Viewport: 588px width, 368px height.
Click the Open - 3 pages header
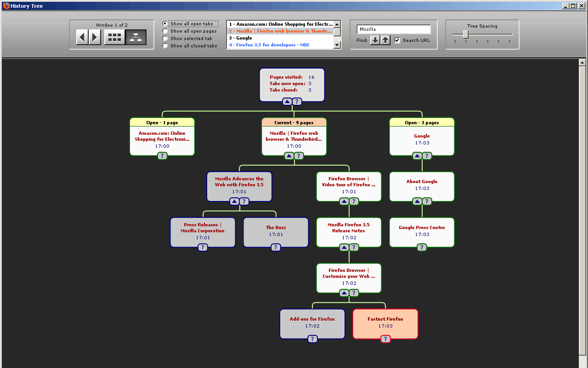tap(422, 122)
